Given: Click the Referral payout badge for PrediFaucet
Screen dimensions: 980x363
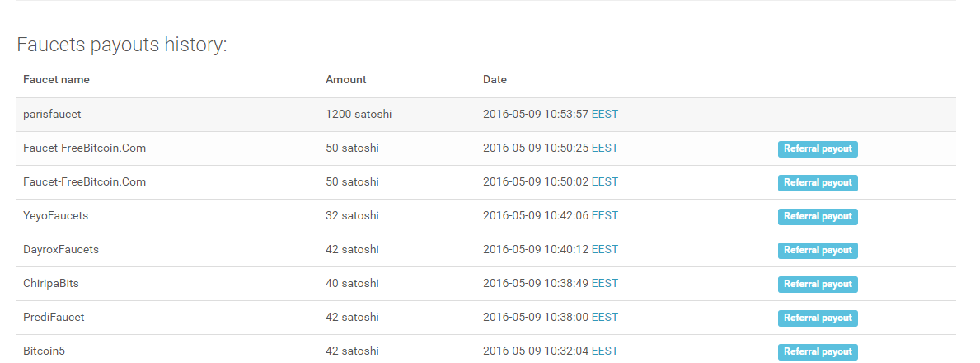Looking at the screenshot, I should pyautogui.click(x=817, y=318).
